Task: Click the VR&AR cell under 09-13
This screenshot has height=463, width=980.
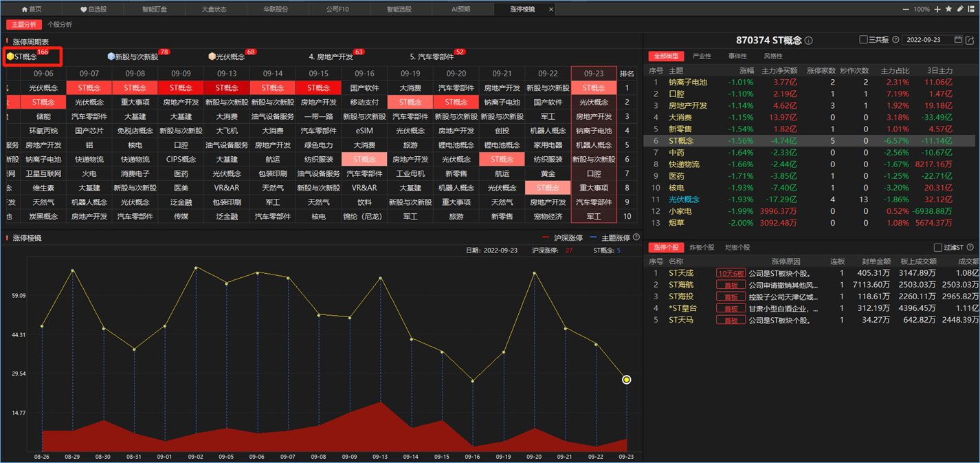Action: (x=227, y=188)
